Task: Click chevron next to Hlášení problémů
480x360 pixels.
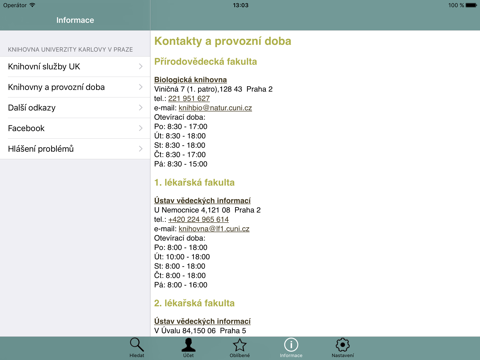Action: 141,149
